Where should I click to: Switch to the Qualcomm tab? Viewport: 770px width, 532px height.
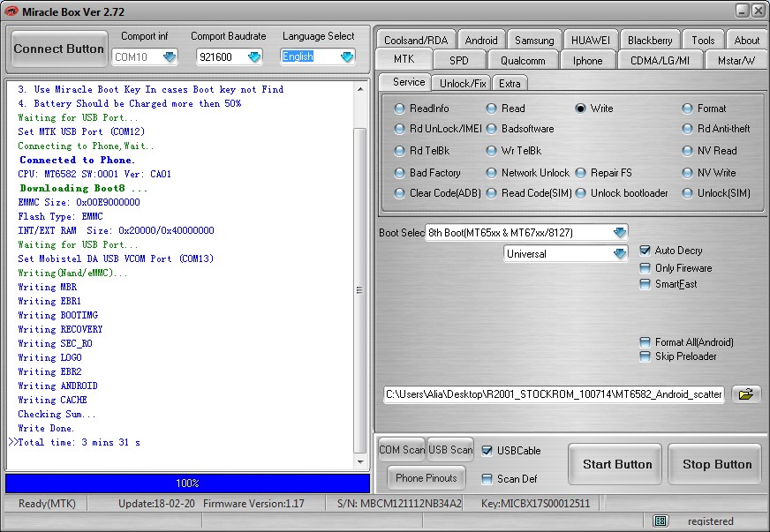(x=523, y=60)
